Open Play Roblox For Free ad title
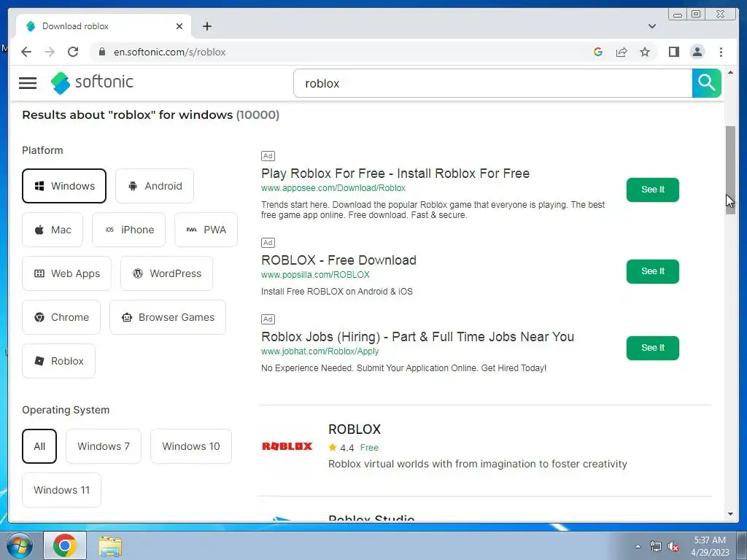 click(x=395, y=174)
